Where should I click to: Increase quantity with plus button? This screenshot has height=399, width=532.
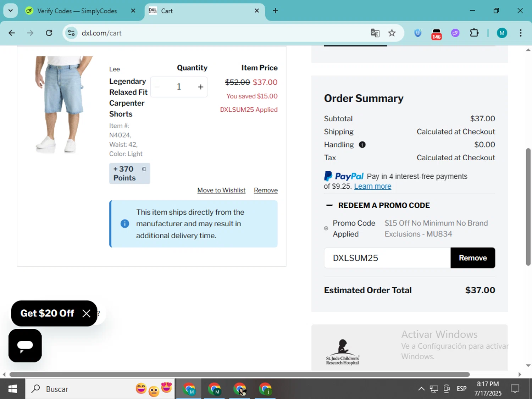(x=201, y=87)
